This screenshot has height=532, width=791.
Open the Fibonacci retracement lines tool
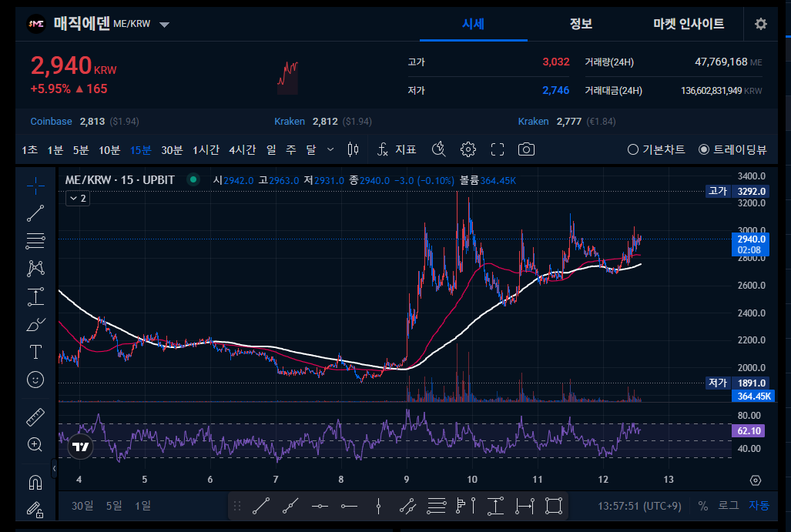35,240
